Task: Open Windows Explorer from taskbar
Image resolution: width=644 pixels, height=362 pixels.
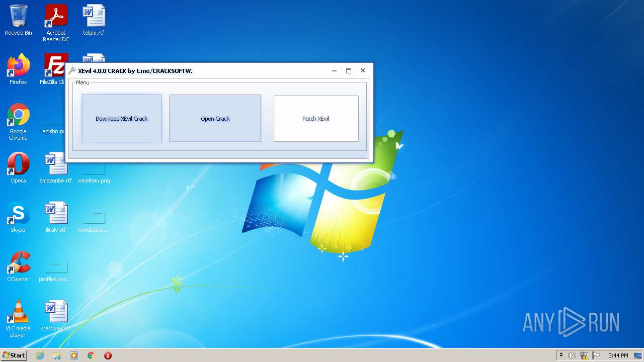Action: pyautogui.click(x=57, y=355)
